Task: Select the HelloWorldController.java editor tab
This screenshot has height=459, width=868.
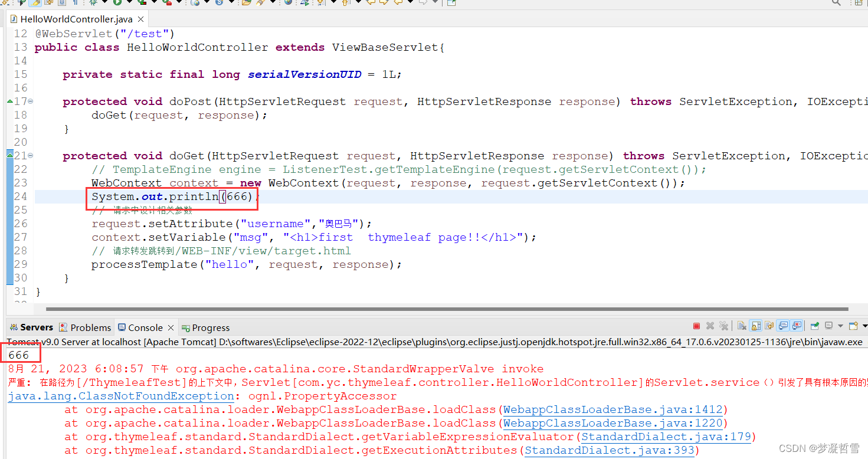Action: tap(76, 19)
